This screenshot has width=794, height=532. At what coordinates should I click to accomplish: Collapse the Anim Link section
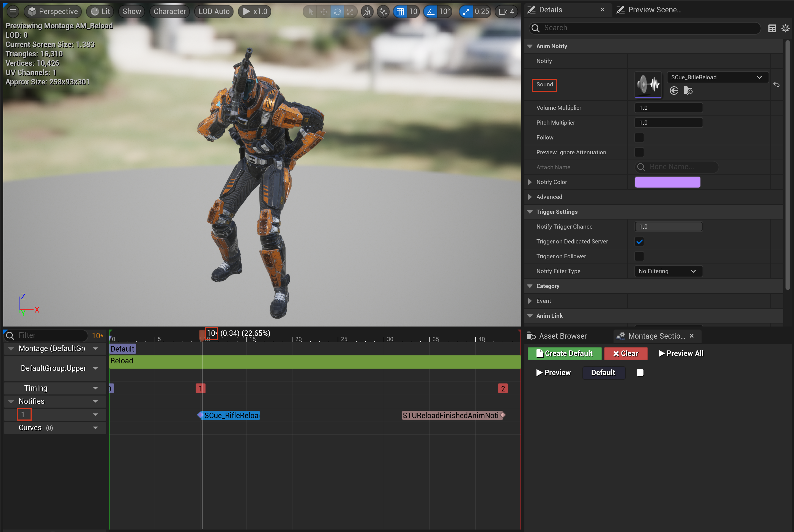pyautogui.click(x=530, y=316)
